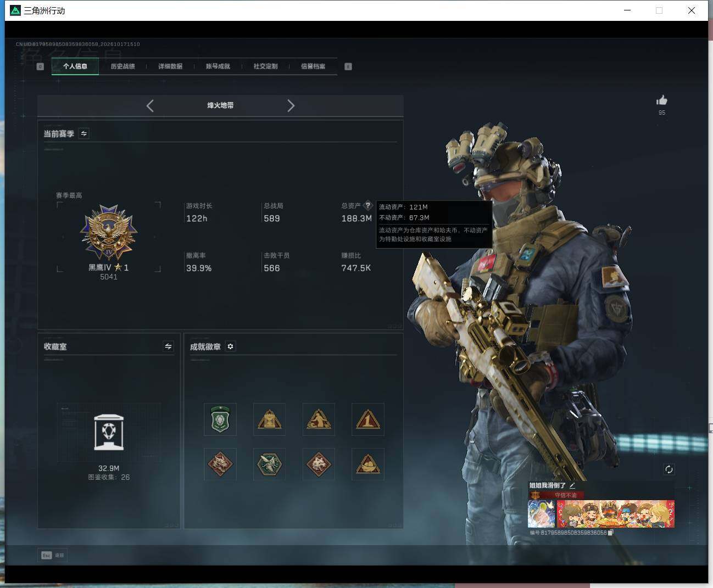Select the golden nest eggs triangle badge

click(367, 464)
